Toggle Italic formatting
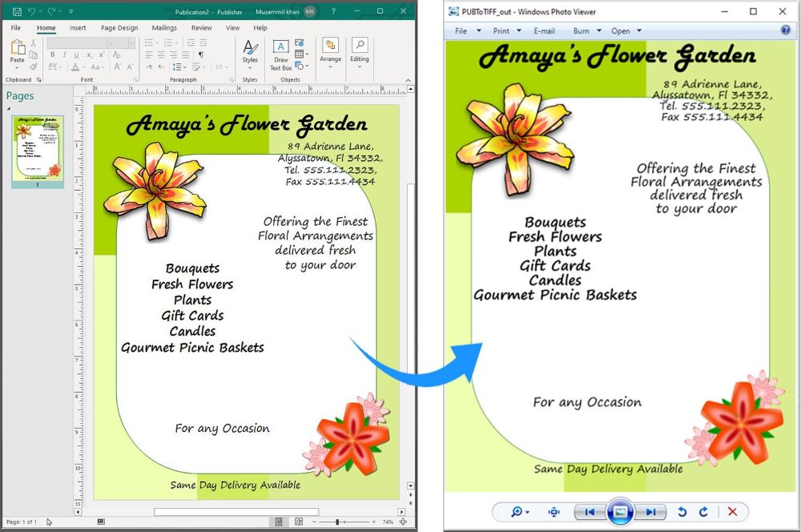The height and width of the screenshot is (532, 801). (x=63, y=55)
